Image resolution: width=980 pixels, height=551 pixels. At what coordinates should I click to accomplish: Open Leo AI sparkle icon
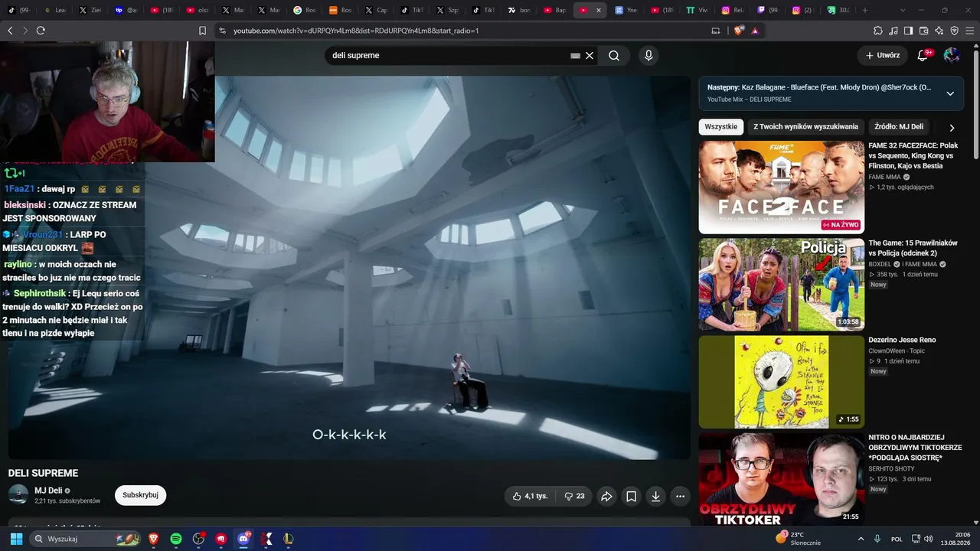coord(939,31)
